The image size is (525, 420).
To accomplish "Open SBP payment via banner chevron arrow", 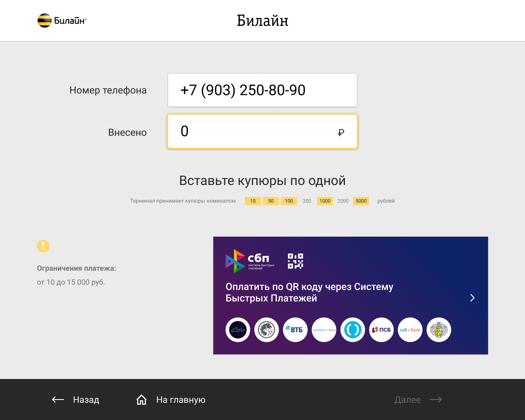I will pos(472,298).
